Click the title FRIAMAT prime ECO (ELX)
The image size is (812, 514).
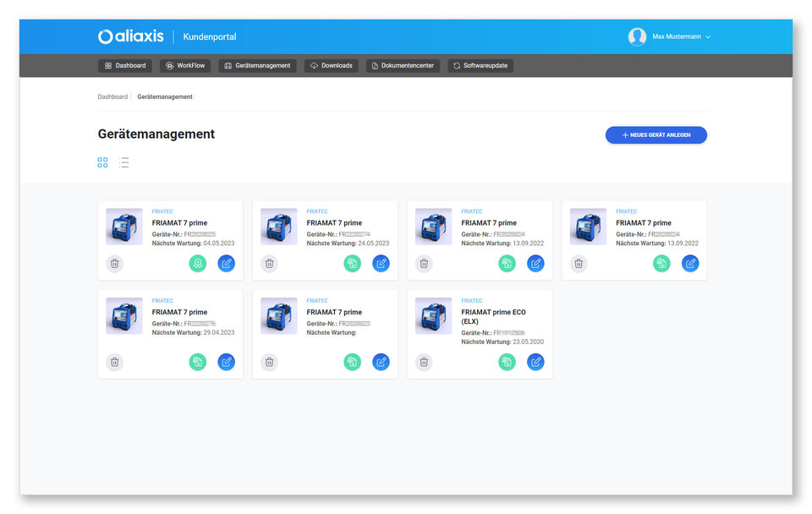pyautogui.click(x=493, y=317)
